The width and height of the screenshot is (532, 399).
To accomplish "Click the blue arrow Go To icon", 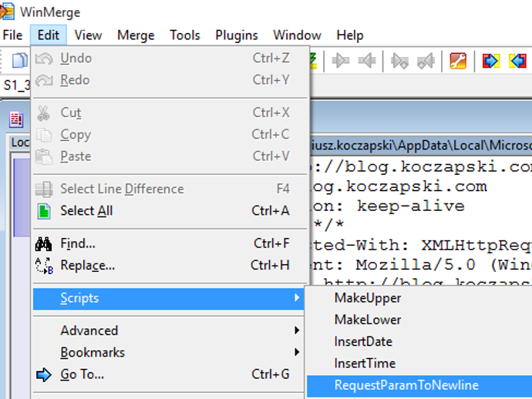I will tap(44, 375).
